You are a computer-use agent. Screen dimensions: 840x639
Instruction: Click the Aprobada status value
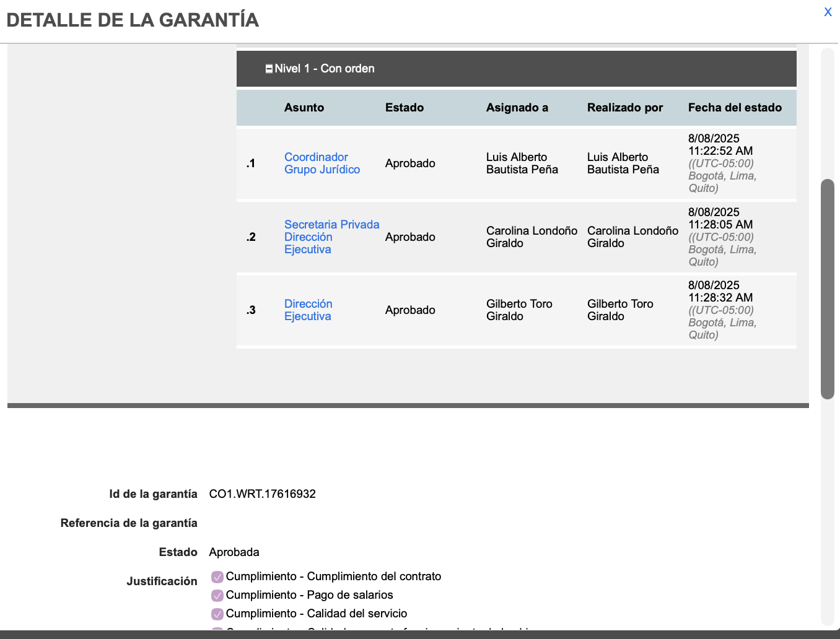click(234, 552)
